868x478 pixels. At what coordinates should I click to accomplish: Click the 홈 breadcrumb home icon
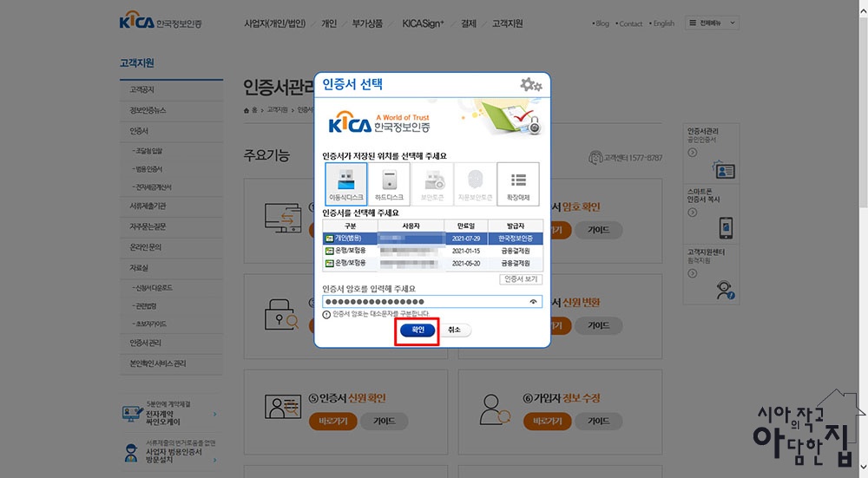(x=247, y=110)
